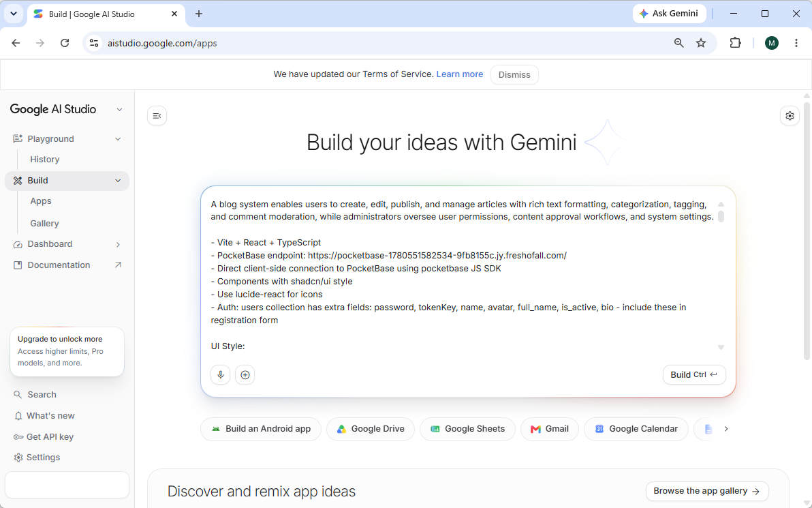Open site information icon in address bar
The image size is (812, 508).
94,43
